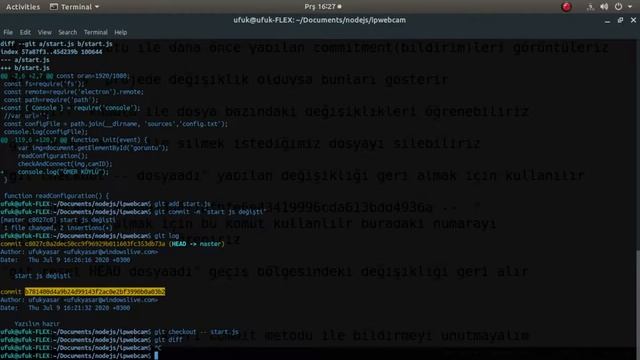Viewport: 640px width, 360px height.
Task: Open the power icon system menu
Action: point(618,7)
